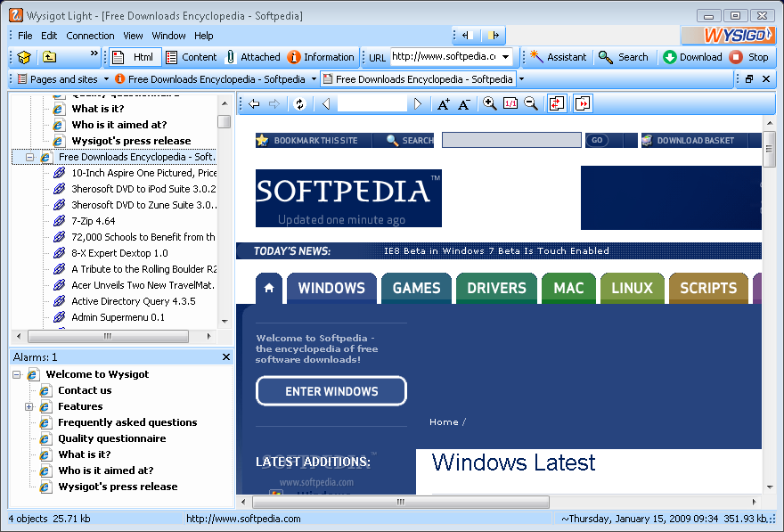Launch the Assistant wizard

[558, 57]
